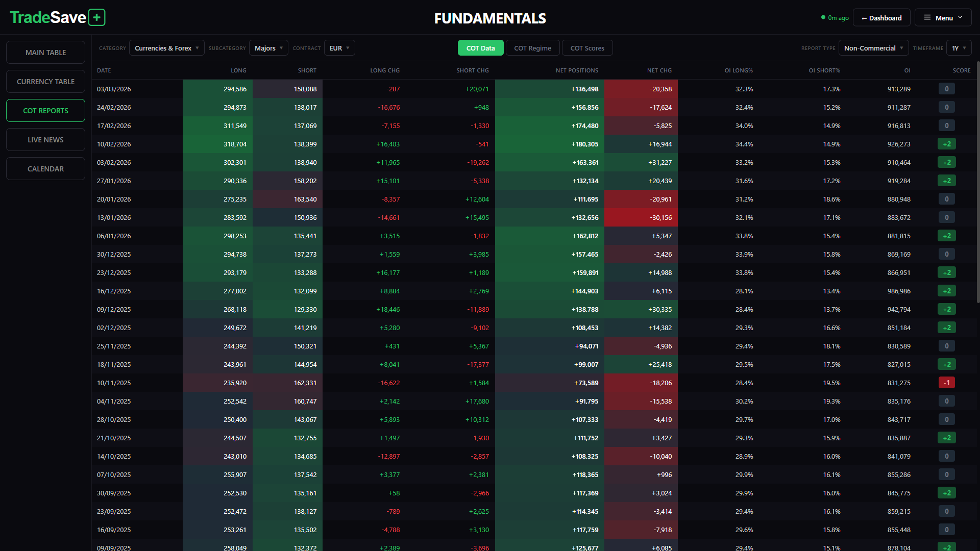Expand the Contract EUR dropdown
The height and width of the screenshot is (551, 980).
coord(339,48)
